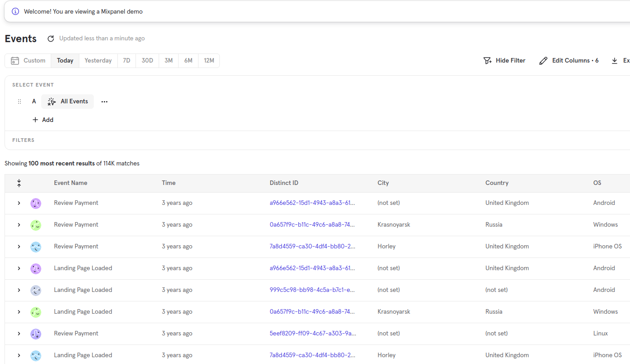Image resolution: width=630 pixels, height=364 pixels.
Task: Click Windows OS cell in Review Payment row
Action: 606,225
